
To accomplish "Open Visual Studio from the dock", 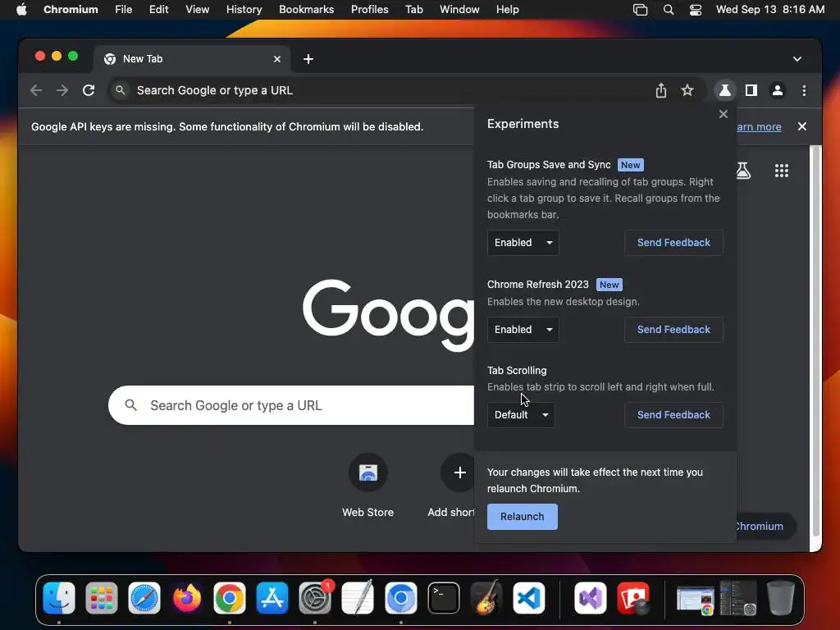I will tap(591, 598).
